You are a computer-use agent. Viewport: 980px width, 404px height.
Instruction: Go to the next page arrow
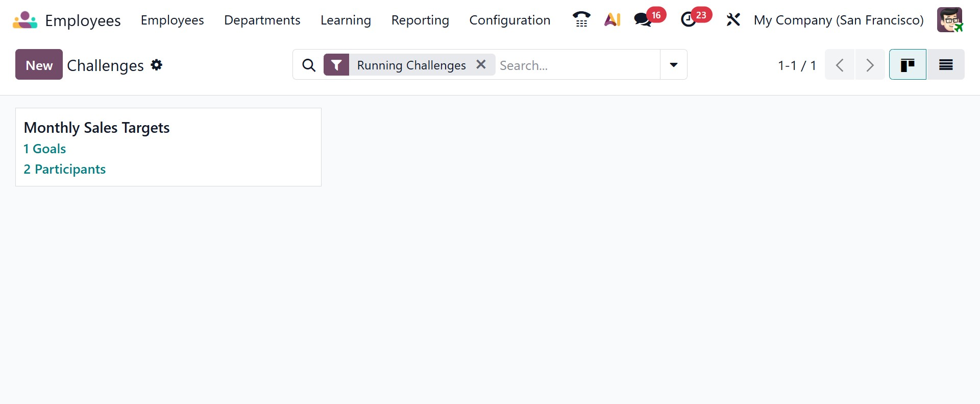point(870,65)
